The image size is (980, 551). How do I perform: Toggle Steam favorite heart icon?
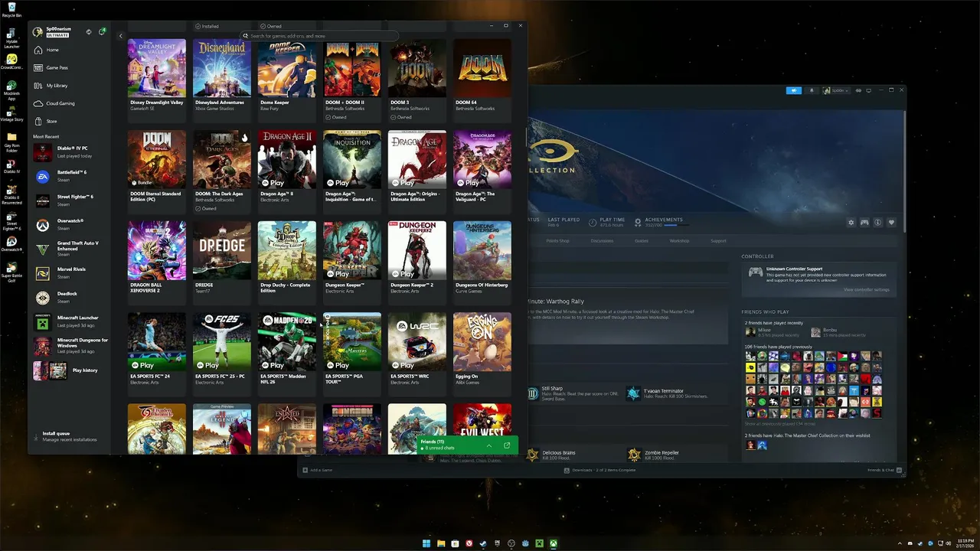891,223
